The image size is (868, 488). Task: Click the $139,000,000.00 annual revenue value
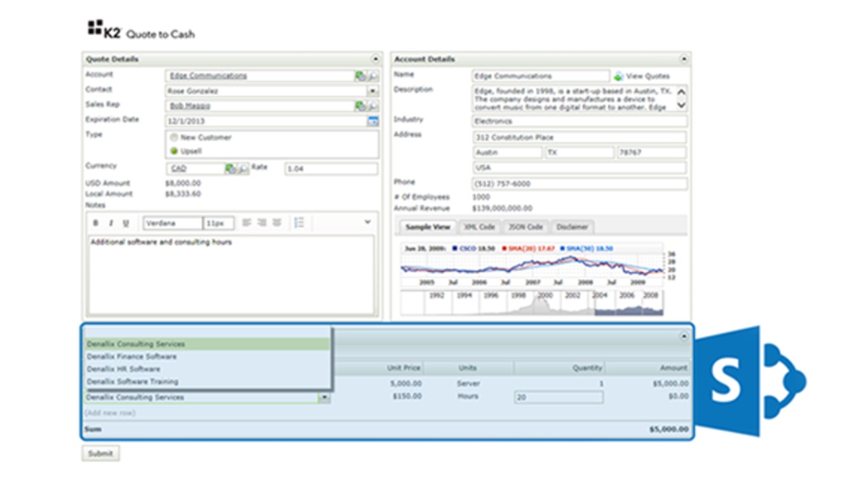503,208
